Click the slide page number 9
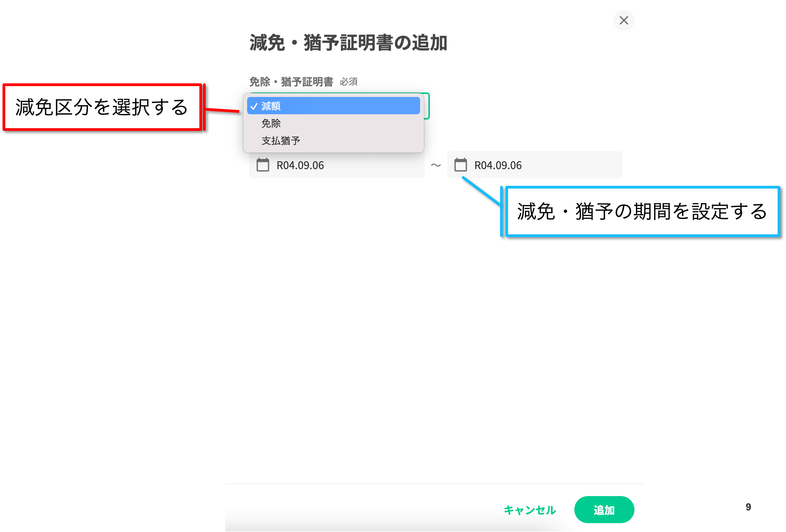 748,507
